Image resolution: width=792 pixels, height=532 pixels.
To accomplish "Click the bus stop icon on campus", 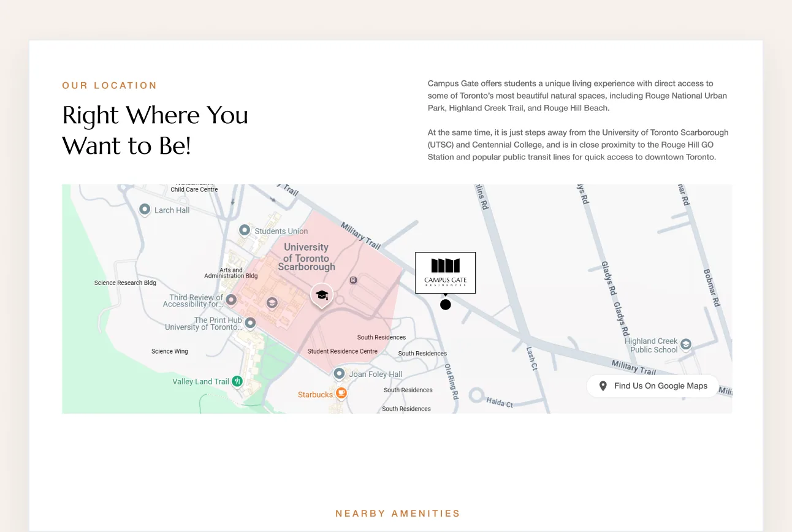I will pos(353,280).
